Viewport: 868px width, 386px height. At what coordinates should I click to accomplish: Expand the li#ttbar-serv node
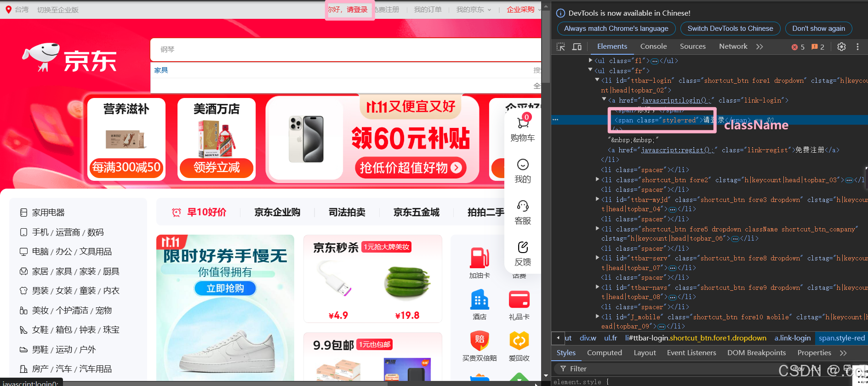tap(597, 258)
